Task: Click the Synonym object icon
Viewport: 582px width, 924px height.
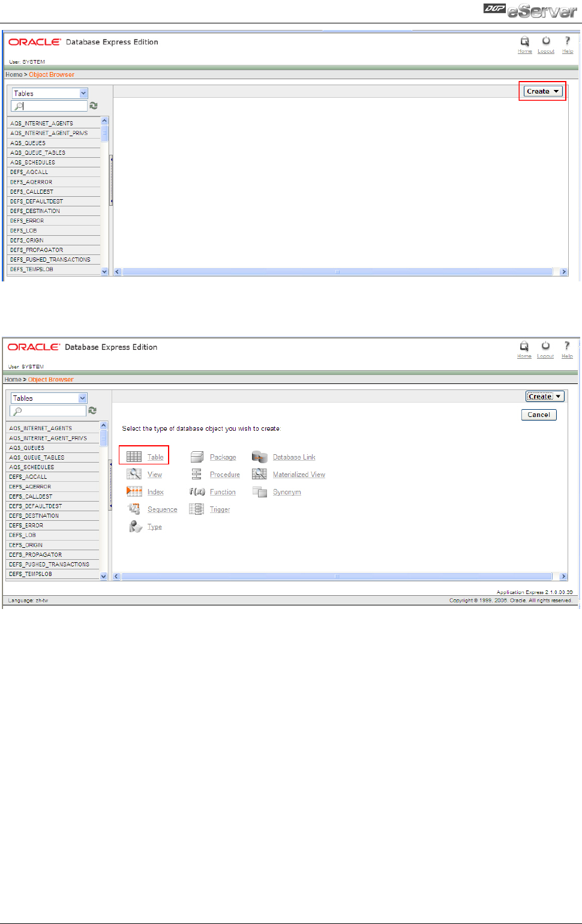Action: point(259,491)
